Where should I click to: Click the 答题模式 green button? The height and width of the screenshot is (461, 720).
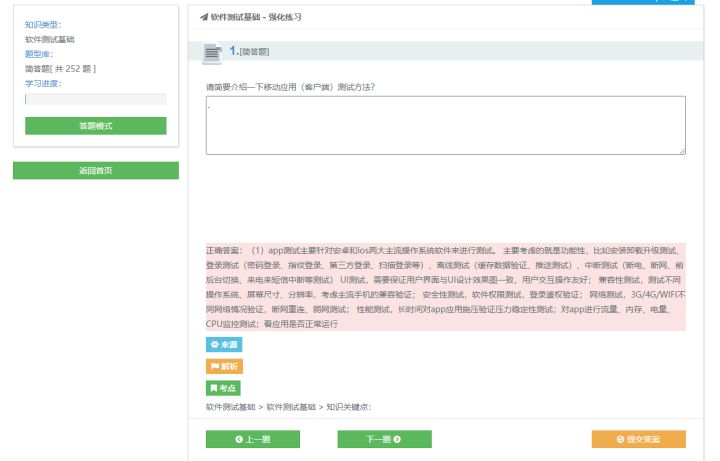(96, 126)
